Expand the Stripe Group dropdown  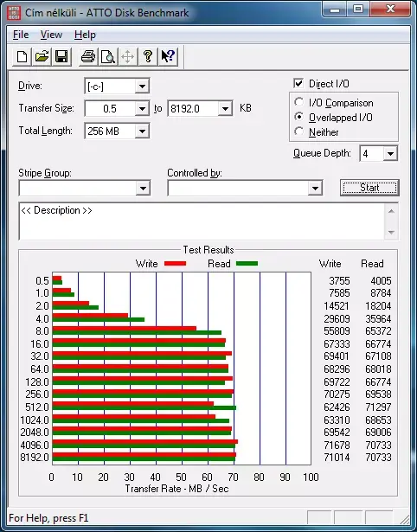(143, 188)
